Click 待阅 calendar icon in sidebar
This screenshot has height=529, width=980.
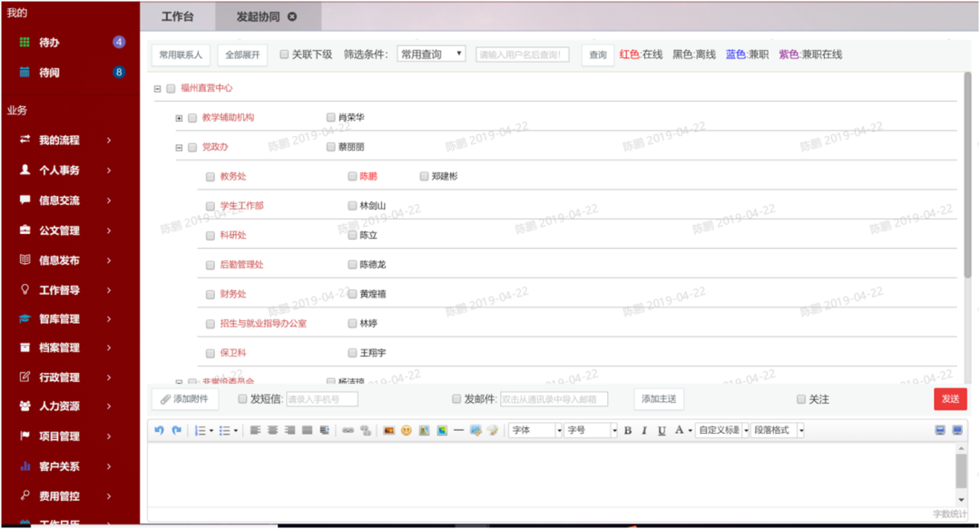[x=24, y=72]
